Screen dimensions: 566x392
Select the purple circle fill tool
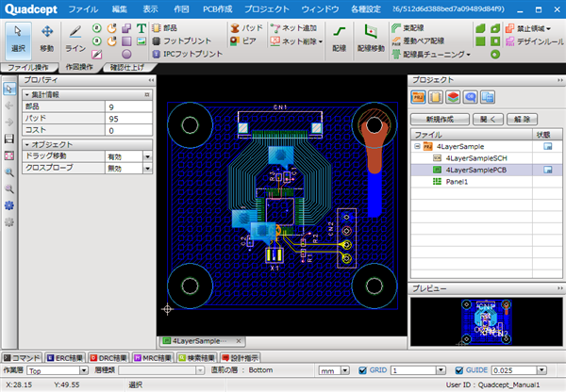pos(126,54)
